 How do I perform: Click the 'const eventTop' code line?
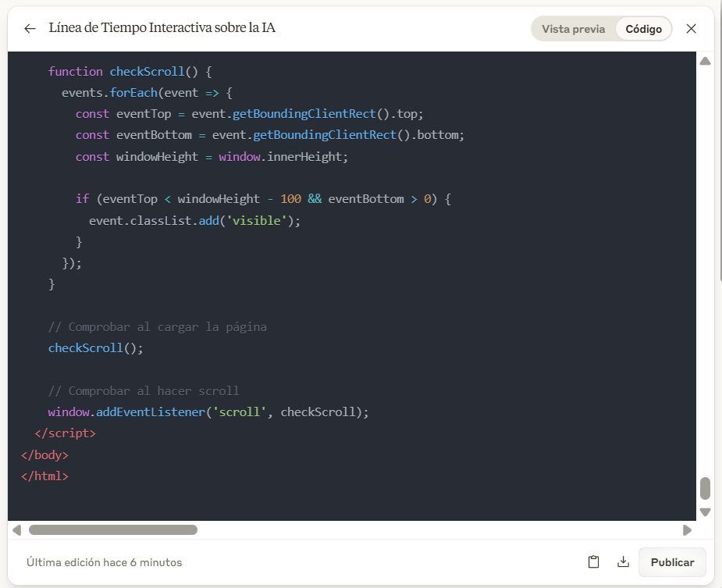[x=249, y=114]
